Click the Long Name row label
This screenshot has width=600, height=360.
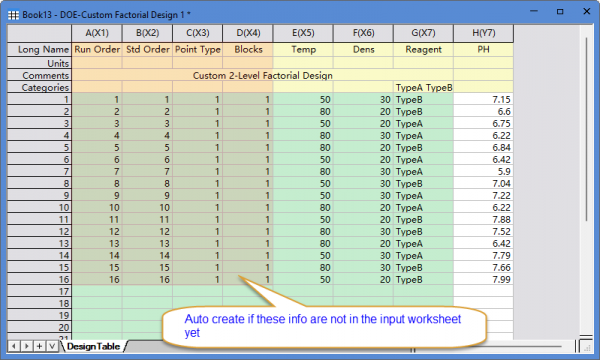(39, 50)
